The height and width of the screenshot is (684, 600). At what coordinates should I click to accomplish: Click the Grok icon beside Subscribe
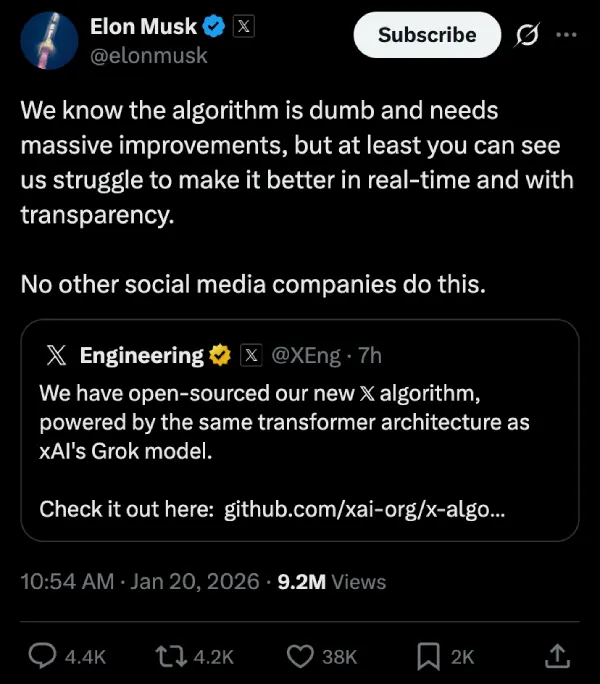[x=529, y=34]
